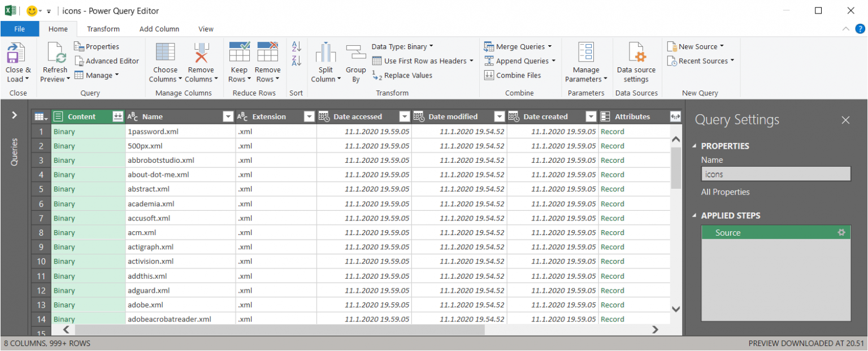
Task: Switch to the Add Column tab
Action: [x=159, y=29]
